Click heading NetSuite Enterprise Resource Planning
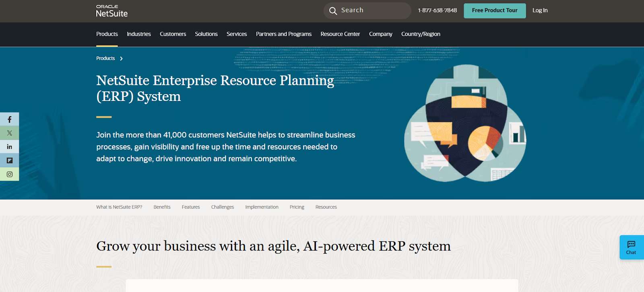This screenshot has height=292, width=644. (x=215, y=88)
